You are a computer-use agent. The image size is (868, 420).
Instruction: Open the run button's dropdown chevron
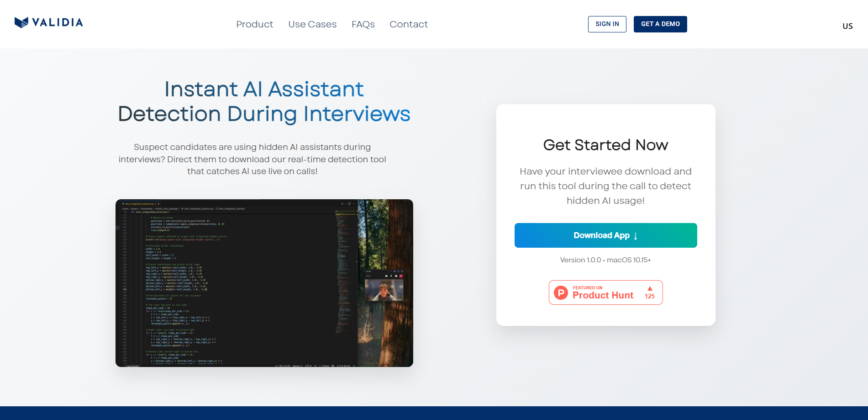click(x=346, y=204)
